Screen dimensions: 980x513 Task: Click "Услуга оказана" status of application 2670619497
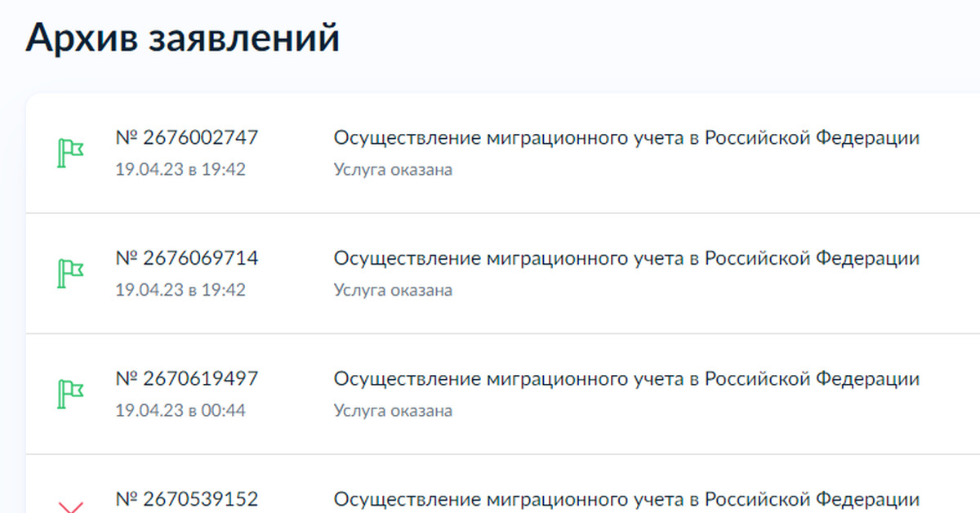(393, 410)
